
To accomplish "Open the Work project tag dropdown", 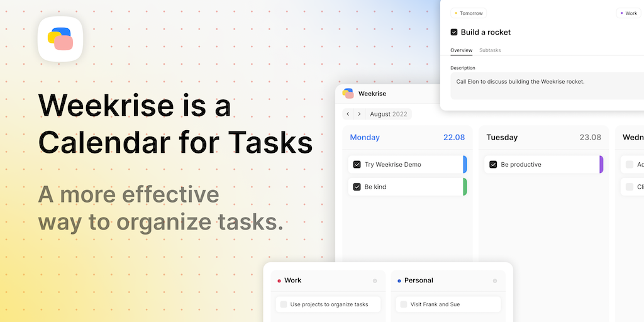I will pos(628,13).
